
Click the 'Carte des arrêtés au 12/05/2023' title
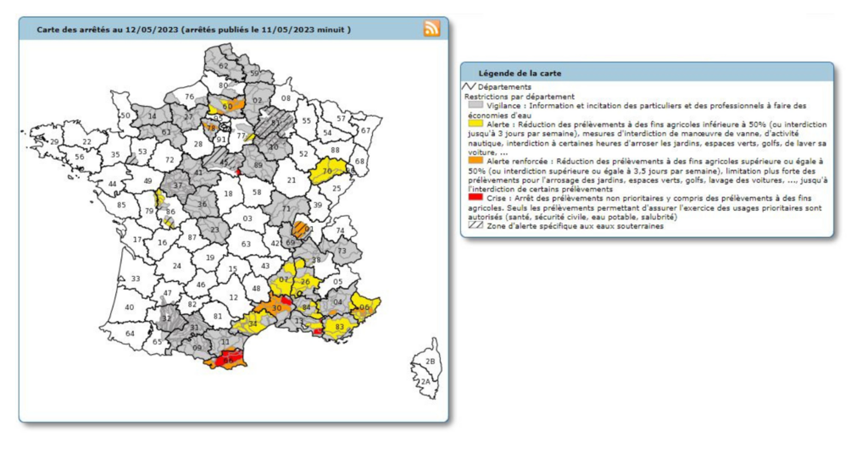[193, 30]
